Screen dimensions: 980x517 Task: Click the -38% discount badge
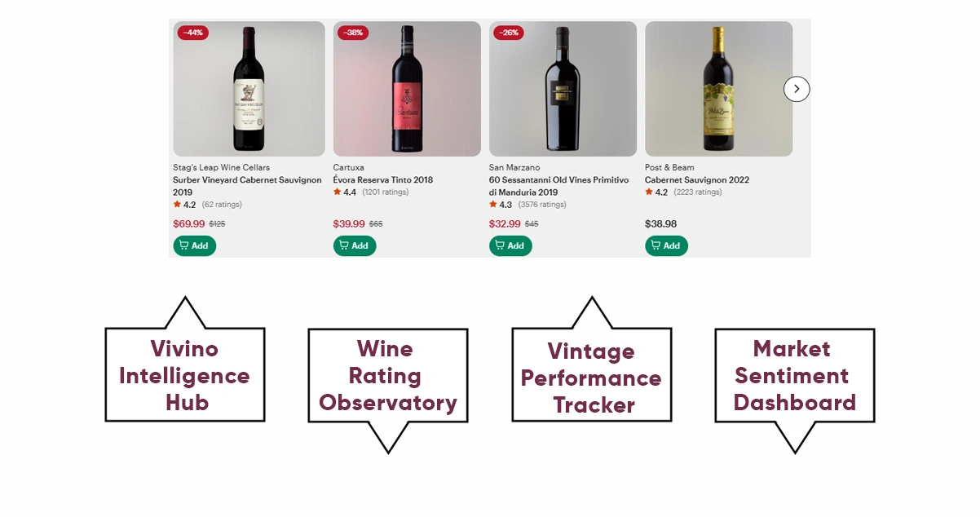pyautogui.click(x=353, y=33)
